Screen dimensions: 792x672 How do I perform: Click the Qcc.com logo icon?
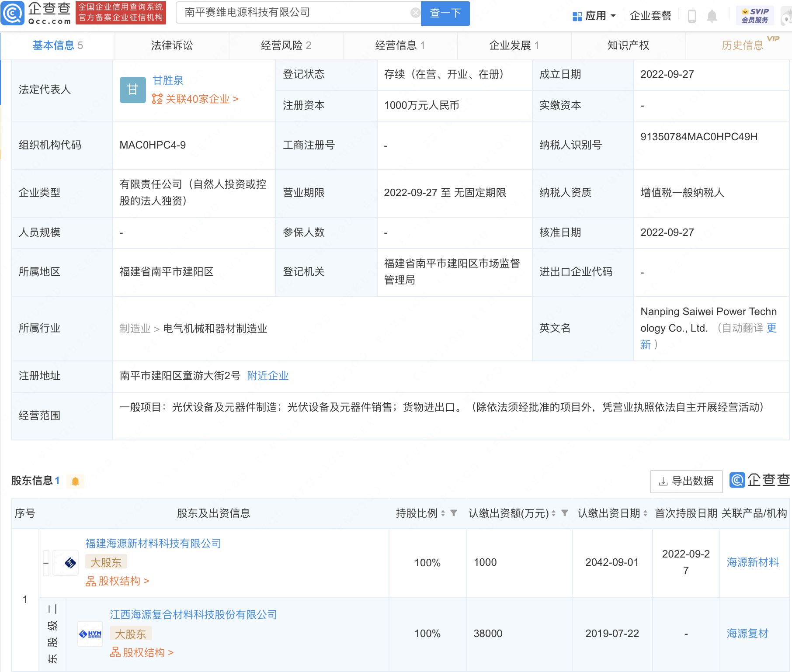click(12, 13)
